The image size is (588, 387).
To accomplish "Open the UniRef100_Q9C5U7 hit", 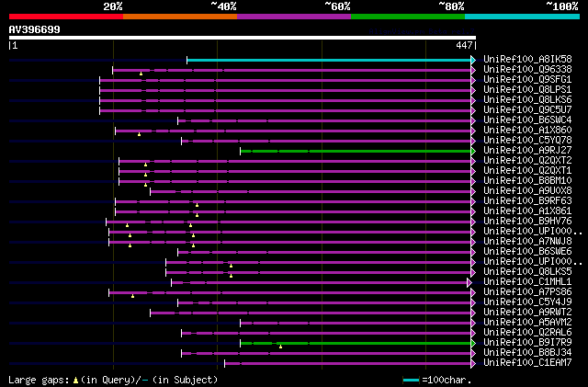I will pyautogui.click(x=527, y=110).
